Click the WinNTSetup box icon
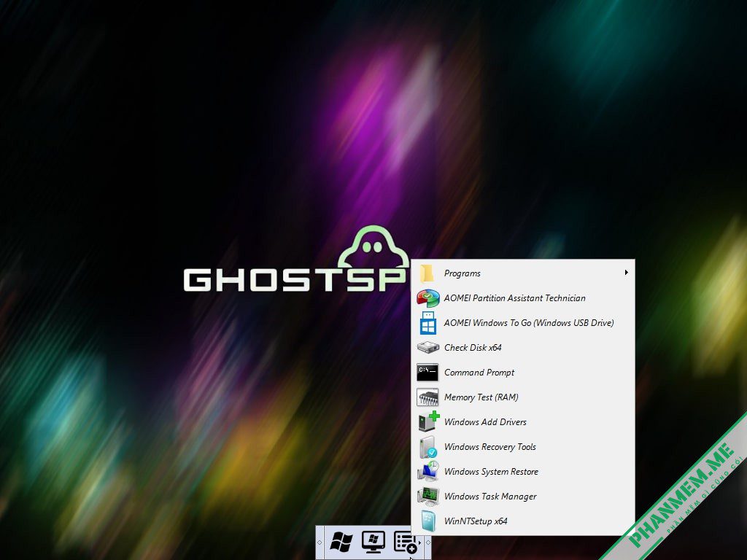 (427, 521)
